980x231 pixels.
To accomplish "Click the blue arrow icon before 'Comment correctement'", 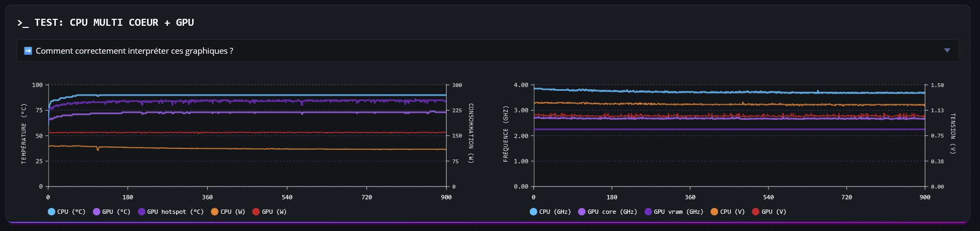I will click(x=28, y=51).
